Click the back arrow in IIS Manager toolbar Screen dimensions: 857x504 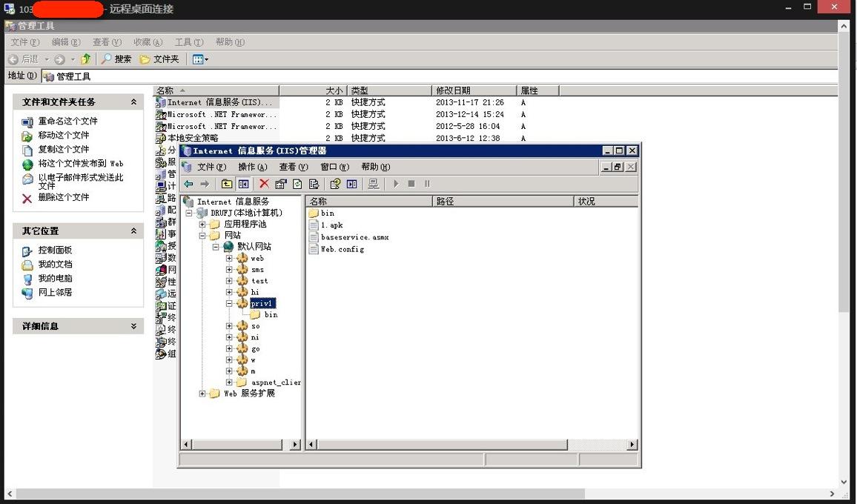(x=188, y=185)
